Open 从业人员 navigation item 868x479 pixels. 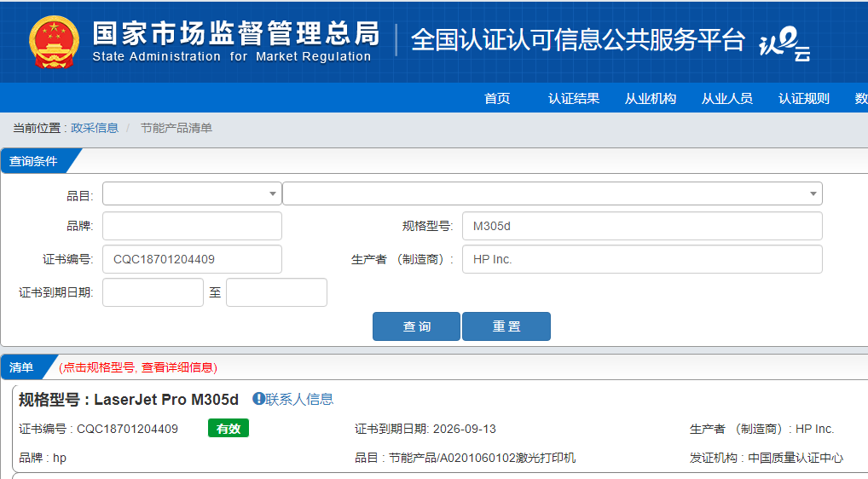[727, 99]
